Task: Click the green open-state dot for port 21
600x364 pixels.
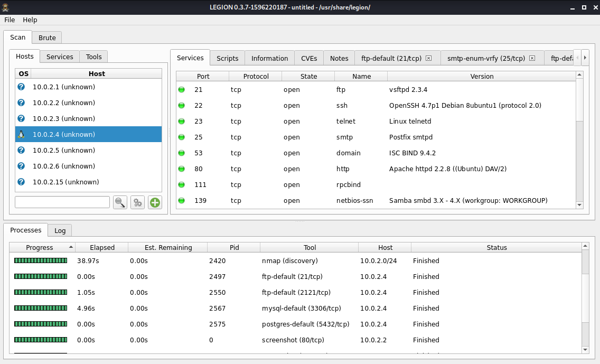Action: [182, 90]
